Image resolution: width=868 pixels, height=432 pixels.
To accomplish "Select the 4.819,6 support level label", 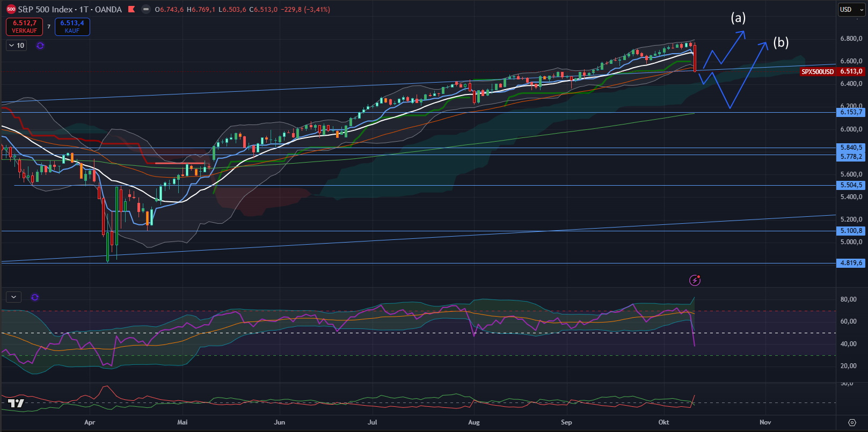I will pos(851,263).
